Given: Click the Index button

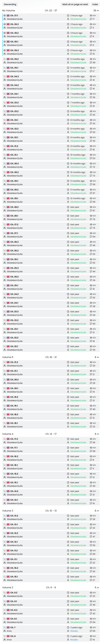Looking at the screenshot, I should pos(95,4).
